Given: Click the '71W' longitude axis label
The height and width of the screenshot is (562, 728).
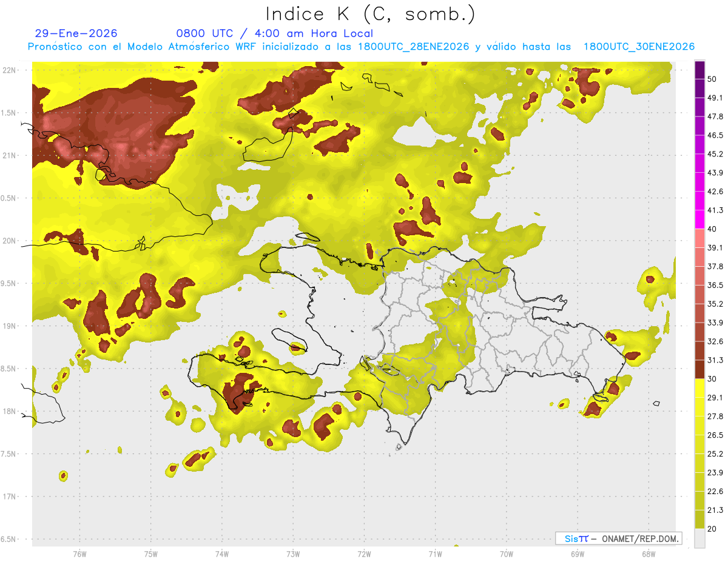Looking at the screenshot, I should [435, 554].
